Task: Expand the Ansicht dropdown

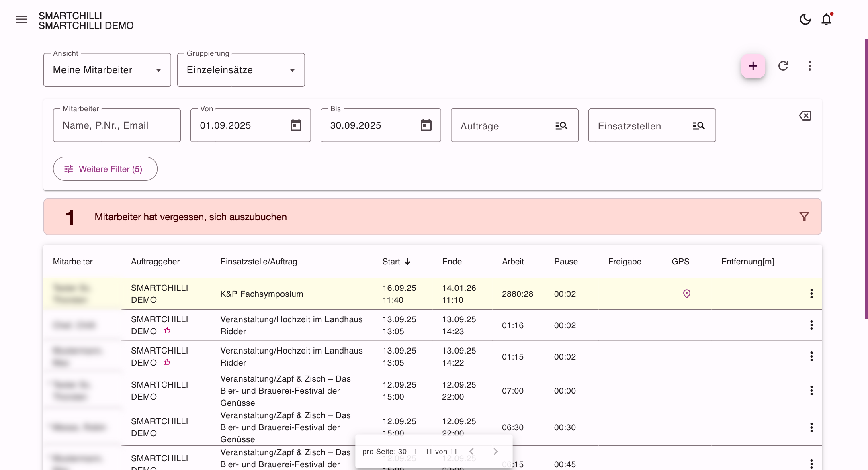Action: [107, 70]
